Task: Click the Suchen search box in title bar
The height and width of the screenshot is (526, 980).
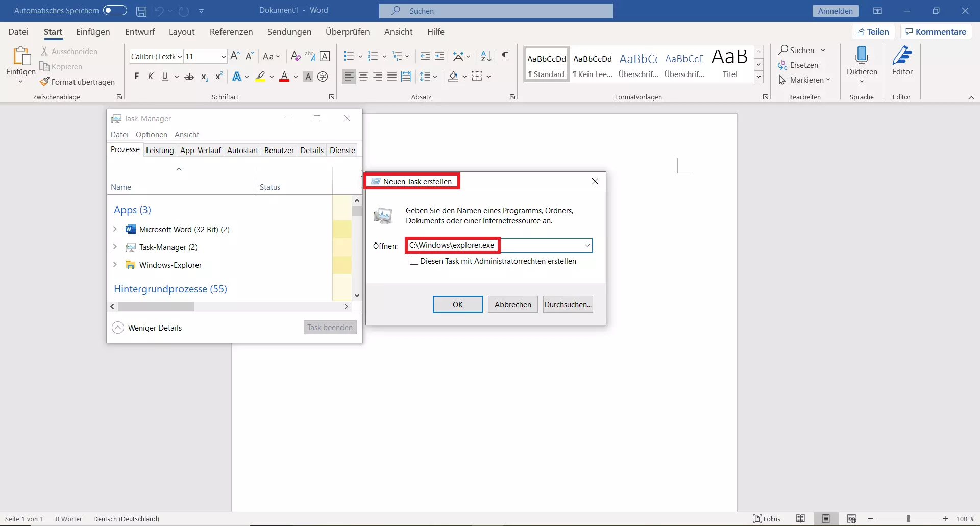Action: [496, 11]
